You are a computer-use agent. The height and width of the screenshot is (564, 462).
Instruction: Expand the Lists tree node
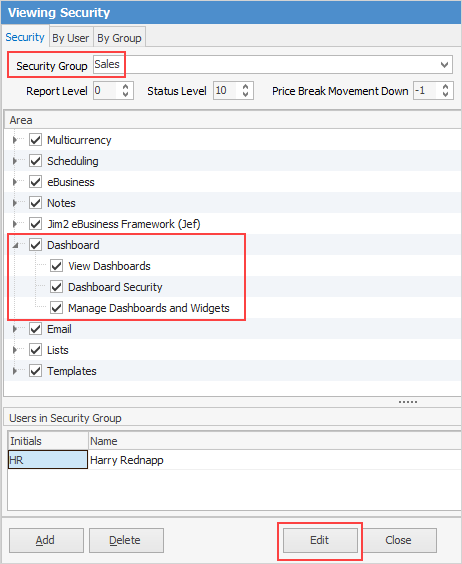coord(15,350)
